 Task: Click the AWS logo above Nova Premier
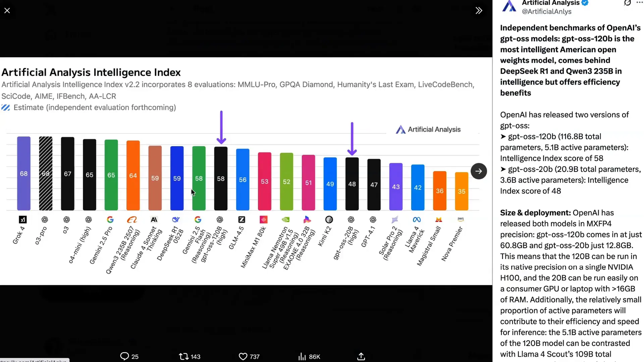(461, 219)
